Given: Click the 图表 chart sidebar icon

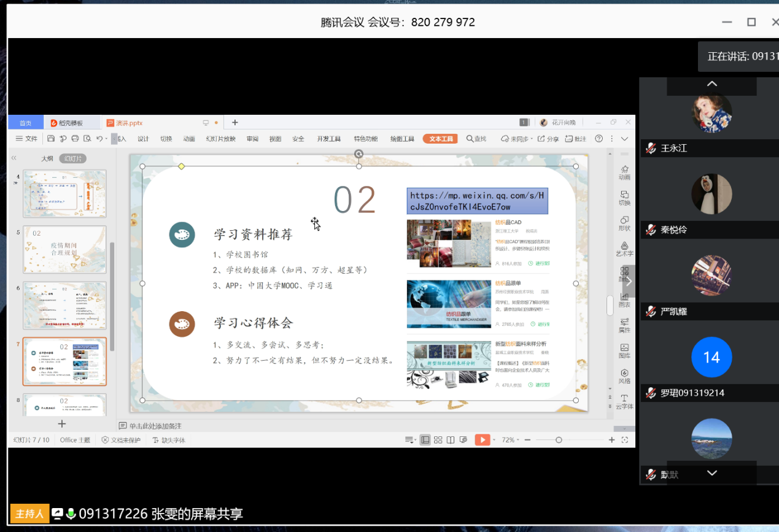Looking at the screenshot, I should [624, 299].
